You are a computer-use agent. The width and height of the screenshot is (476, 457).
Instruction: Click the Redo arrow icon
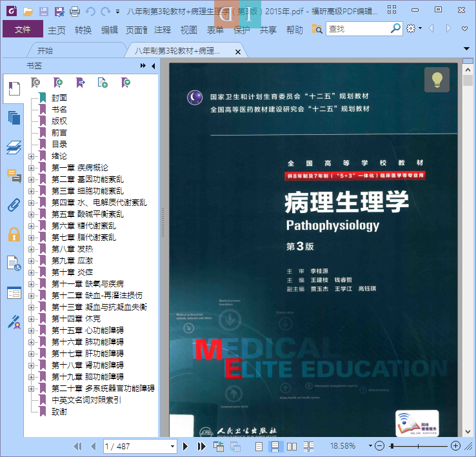(105, 12)
